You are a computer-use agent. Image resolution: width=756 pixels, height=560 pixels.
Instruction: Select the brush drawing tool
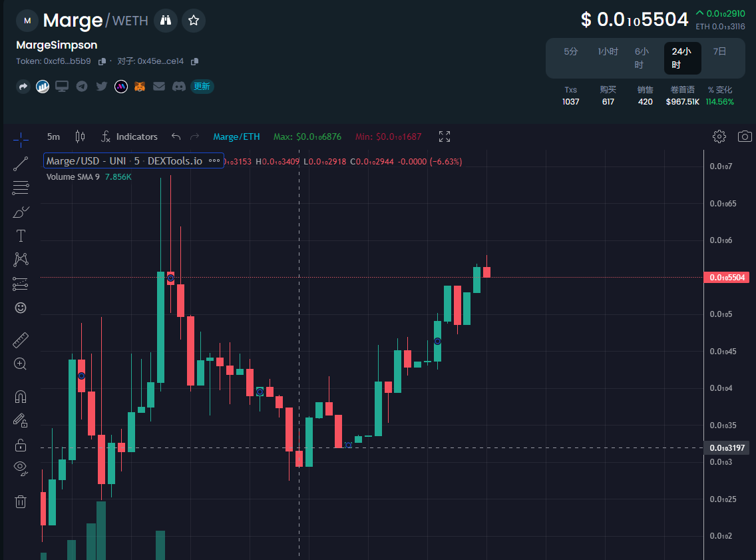click(21, 212)
